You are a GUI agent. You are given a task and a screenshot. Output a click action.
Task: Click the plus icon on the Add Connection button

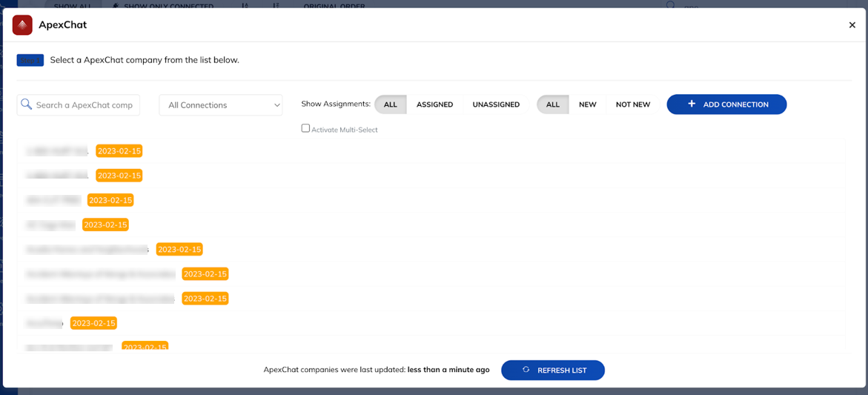691,104
